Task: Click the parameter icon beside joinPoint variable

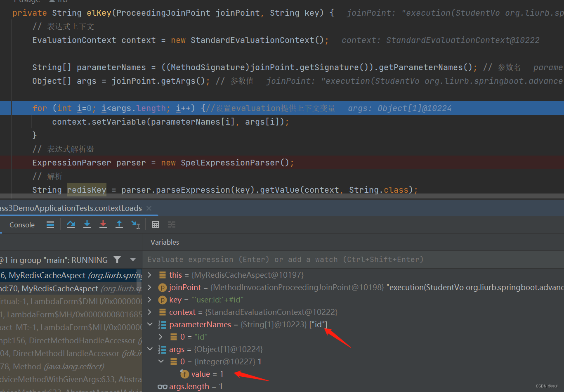Action: pyautogui.click(x=163, y=287)
